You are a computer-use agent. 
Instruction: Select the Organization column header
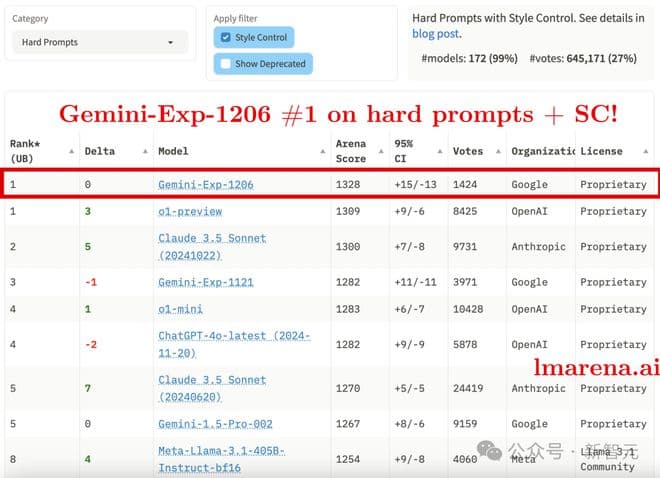[x=540, y=151]
